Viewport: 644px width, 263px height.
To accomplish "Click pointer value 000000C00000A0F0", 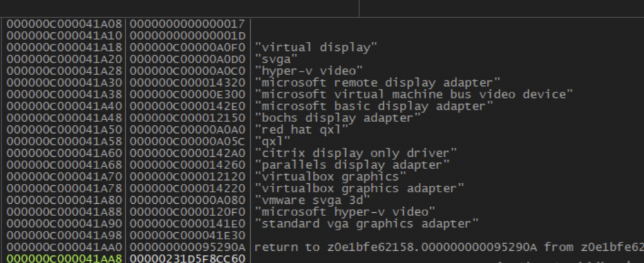I will point(187,48).
